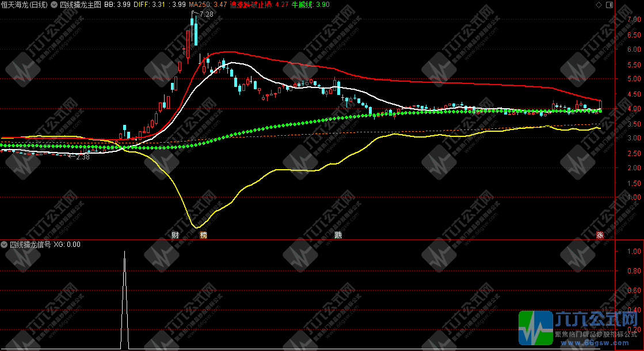
Task: Collapse the 四线擒龙信号 sub-chart chevron
Action: [4, 245]
